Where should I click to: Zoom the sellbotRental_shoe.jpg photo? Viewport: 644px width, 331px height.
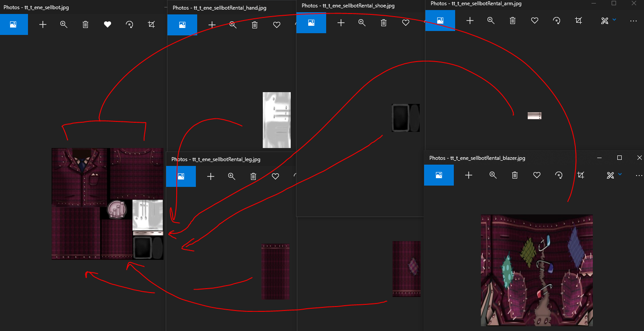[x=362, y=23]
